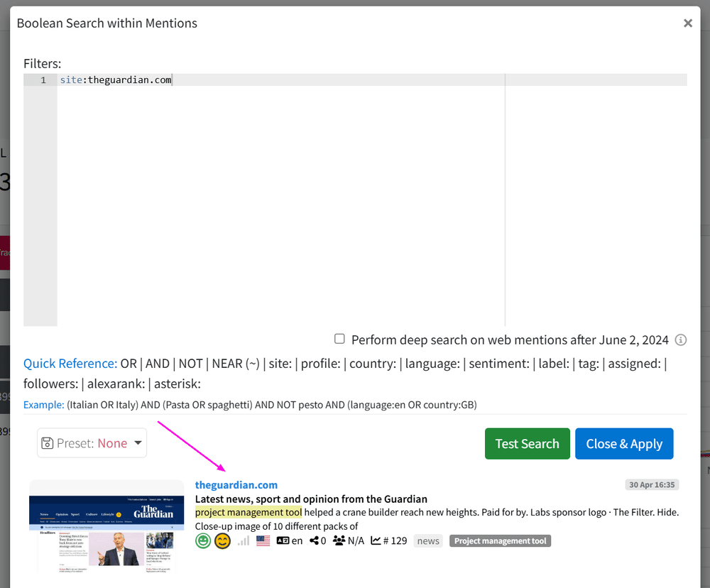Viewport: 710px width, 588px height.
Task: Enable deep search on web mentions checkbox
Action: (x=339, y=339)
